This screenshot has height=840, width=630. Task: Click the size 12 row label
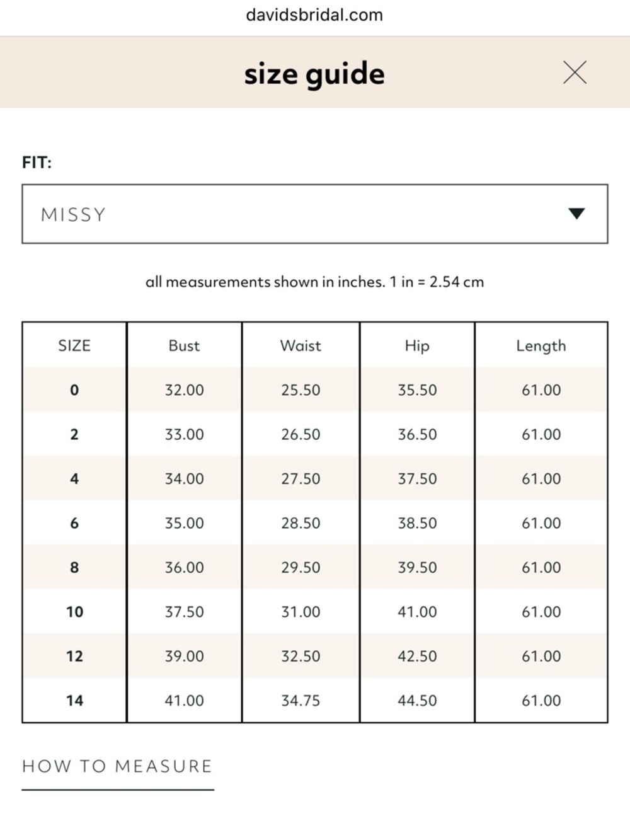pyautogui.click(x=74, y=656)
